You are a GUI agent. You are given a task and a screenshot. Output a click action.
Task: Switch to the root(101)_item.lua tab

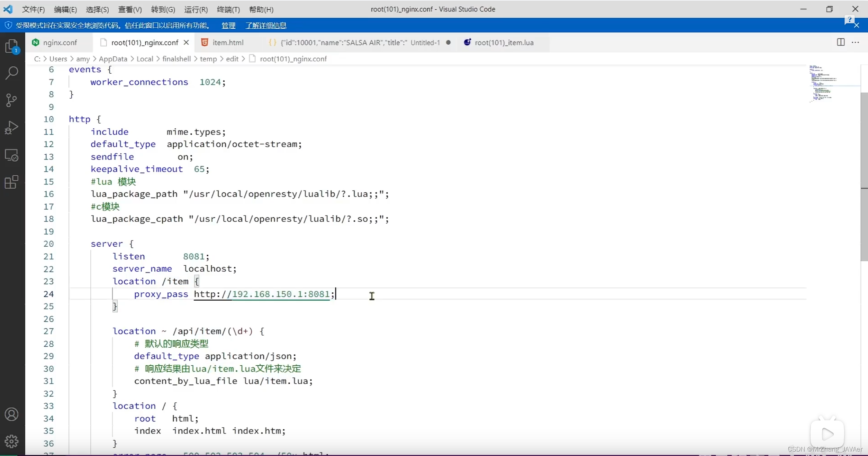[504, 42]
